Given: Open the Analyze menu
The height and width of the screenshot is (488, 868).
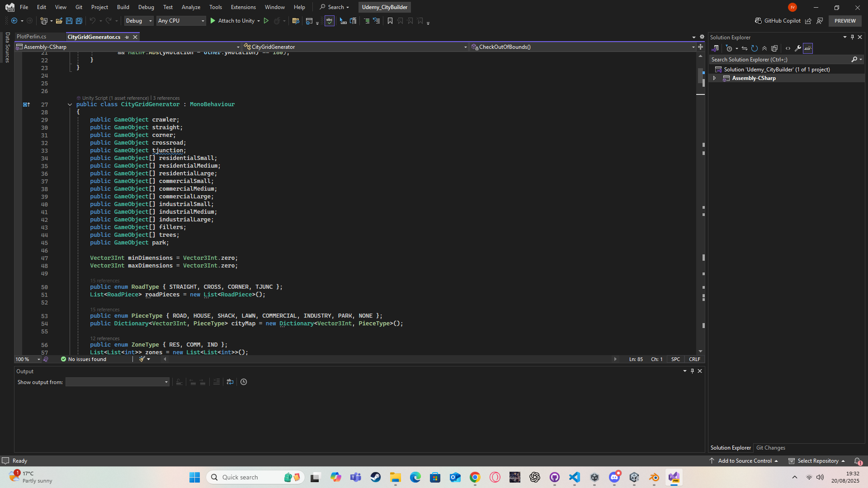Looking at the screenshot, I should coord(191,7).
